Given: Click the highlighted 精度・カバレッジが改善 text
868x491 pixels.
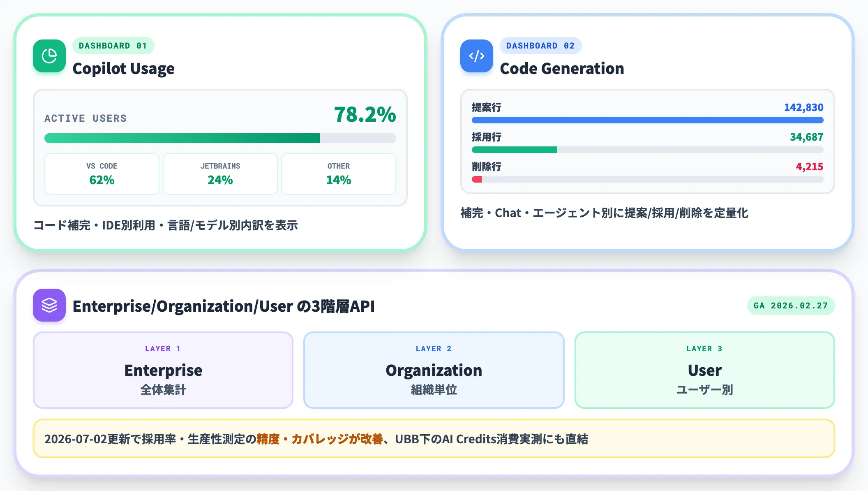Looking at the screenshot, I should coord(320,439).
